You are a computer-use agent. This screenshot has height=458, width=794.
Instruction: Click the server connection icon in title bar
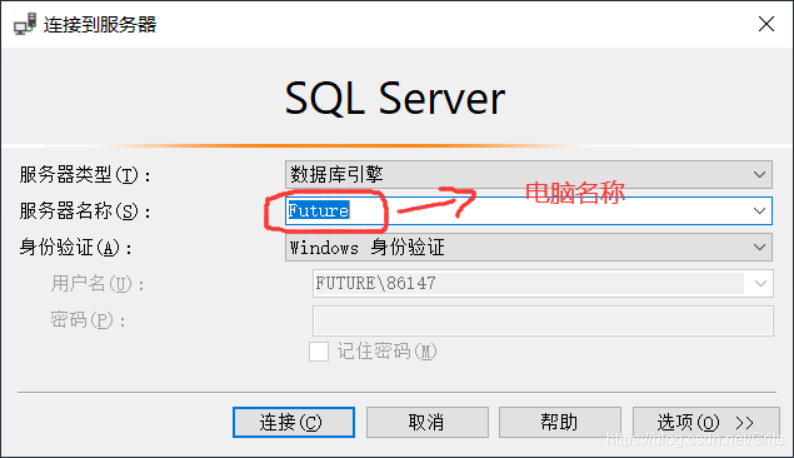click(x=25, y=24)
